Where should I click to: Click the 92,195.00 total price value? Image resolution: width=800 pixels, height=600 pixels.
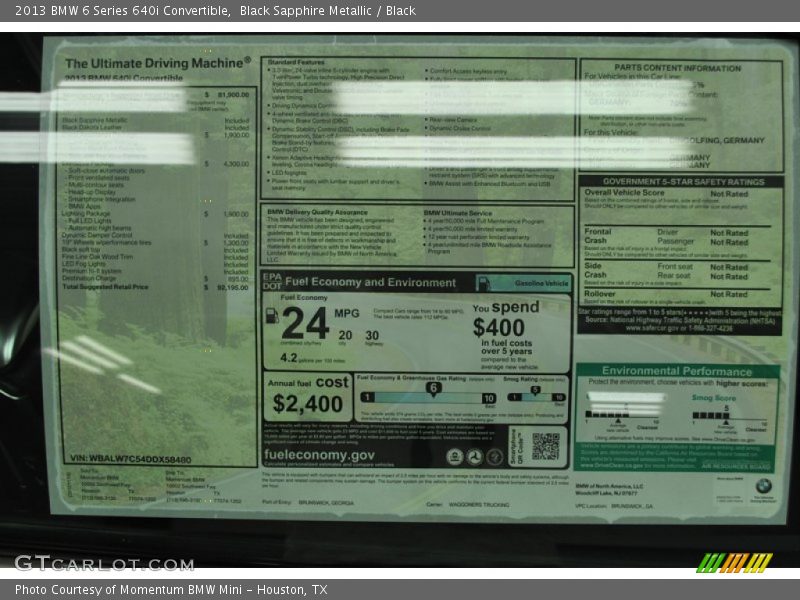233,288
